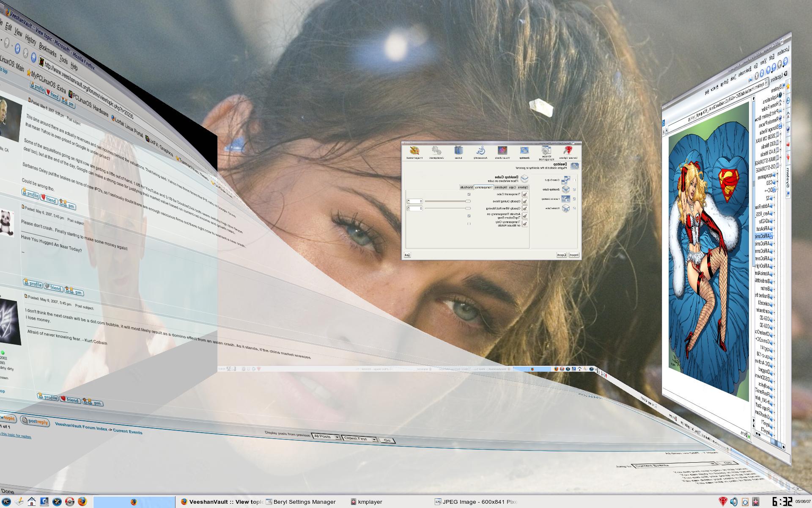Reset Opacity When Not Moving broom icon

525,208
